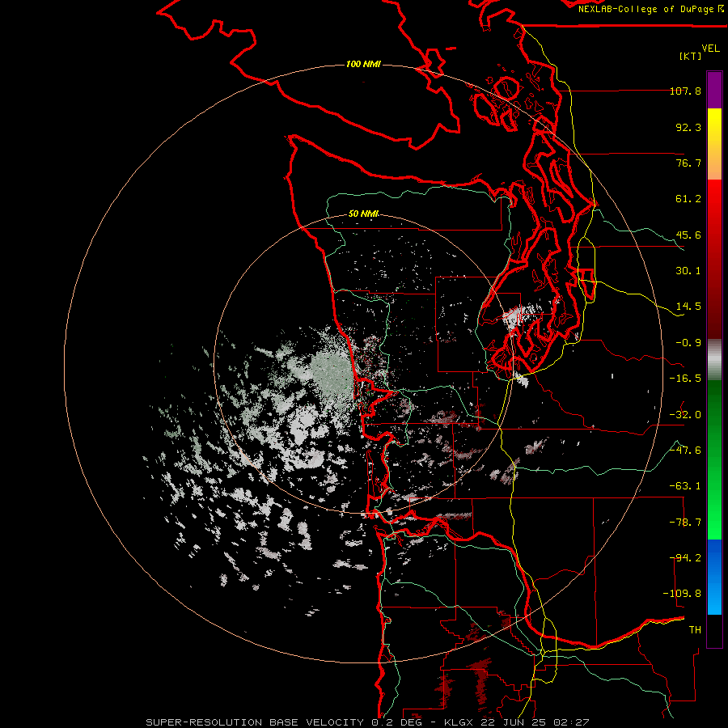Click the yellow segment of velocity color bar
Screen dimensions: 728x728
(714, 144)
